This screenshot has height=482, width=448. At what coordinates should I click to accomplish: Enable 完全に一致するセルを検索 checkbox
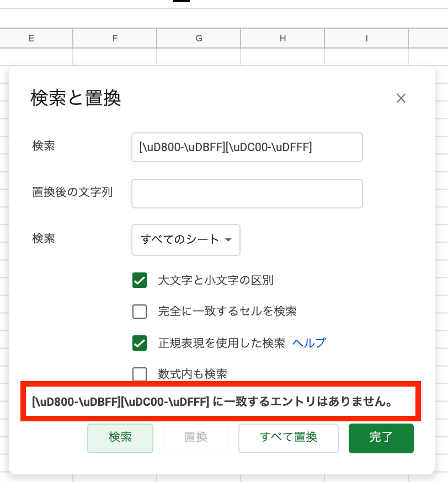(x=140, y=312)
